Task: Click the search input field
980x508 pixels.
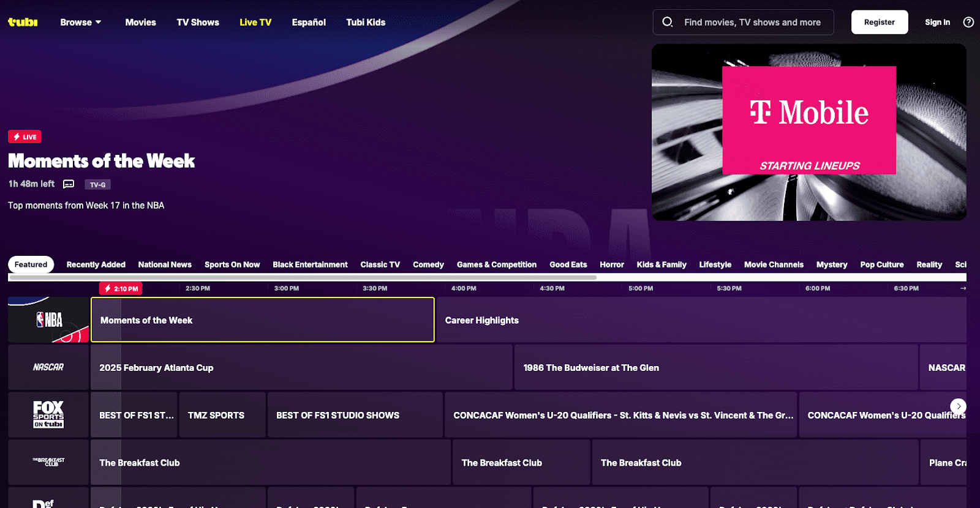Action: click(752, 22)
